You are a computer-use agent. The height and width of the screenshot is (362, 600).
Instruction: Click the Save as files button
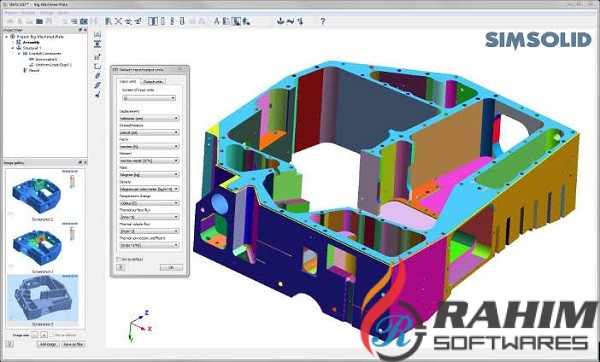[x=73, y=344]
